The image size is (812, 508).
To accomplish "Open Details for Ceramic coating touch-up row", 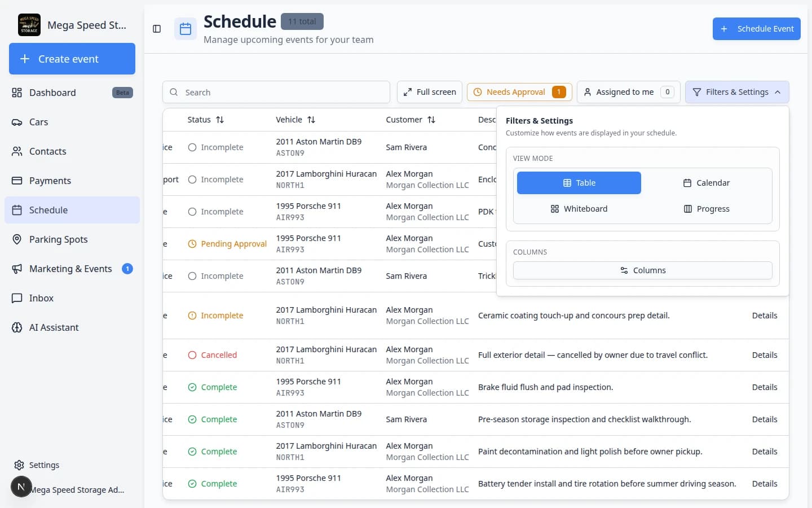I will pyautogui.click(x=765, y=316).
